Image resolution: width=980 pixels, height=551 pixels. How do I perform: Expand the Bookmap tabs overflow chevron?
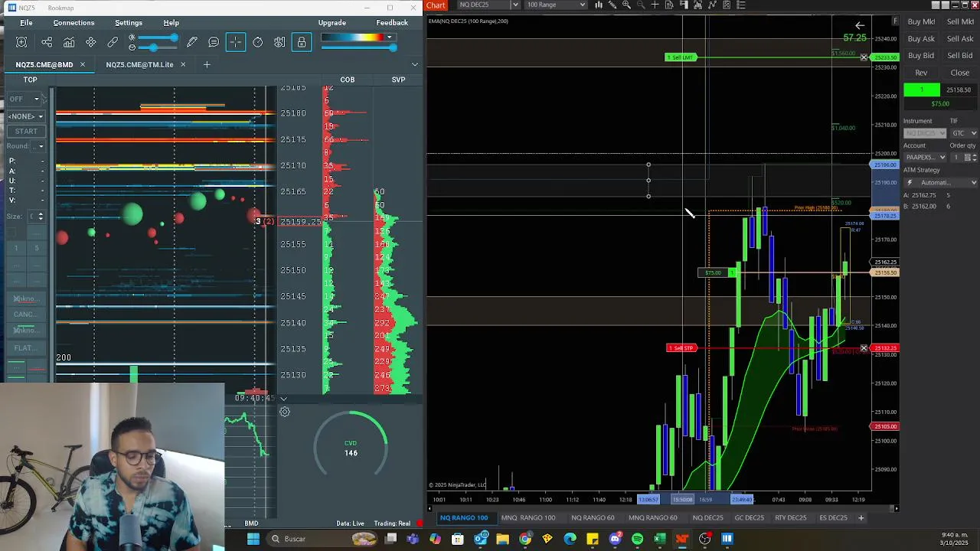(415, 64)
